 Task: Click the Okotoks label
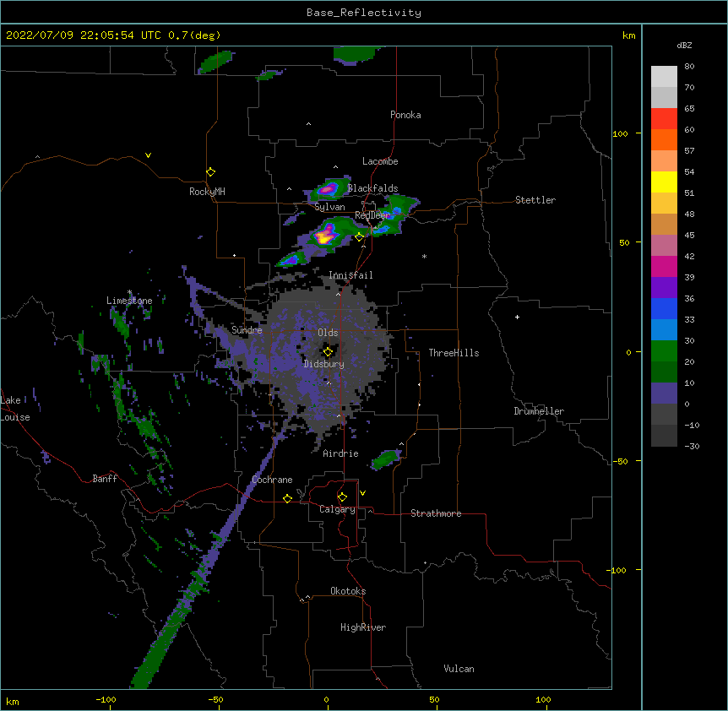click(x=348, y=591)
